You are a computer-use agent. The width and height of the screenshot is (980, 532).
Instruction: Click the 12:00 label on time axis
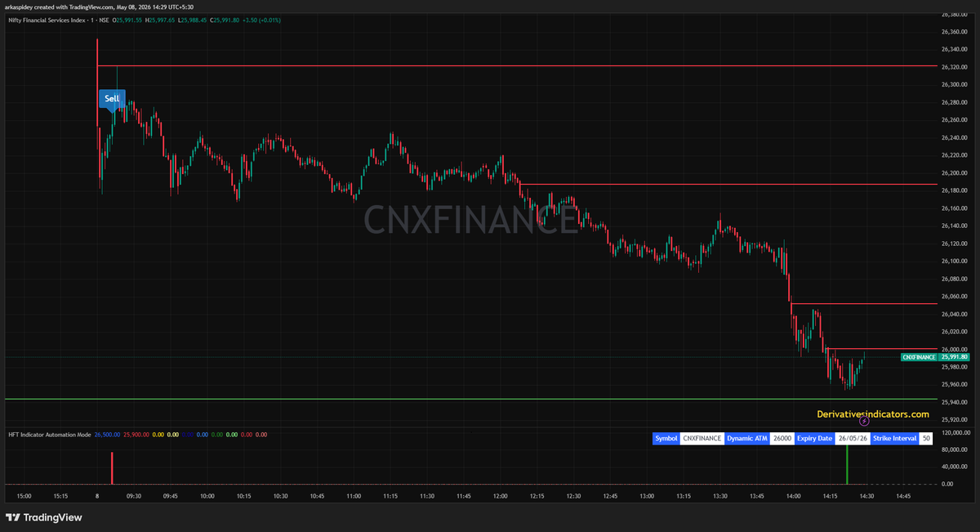point(500,496)
